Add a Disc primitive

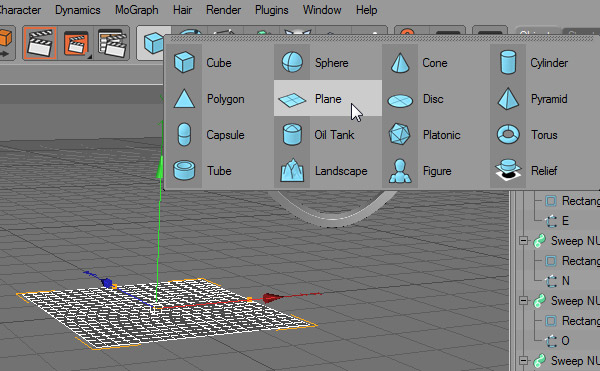[436, 98]
